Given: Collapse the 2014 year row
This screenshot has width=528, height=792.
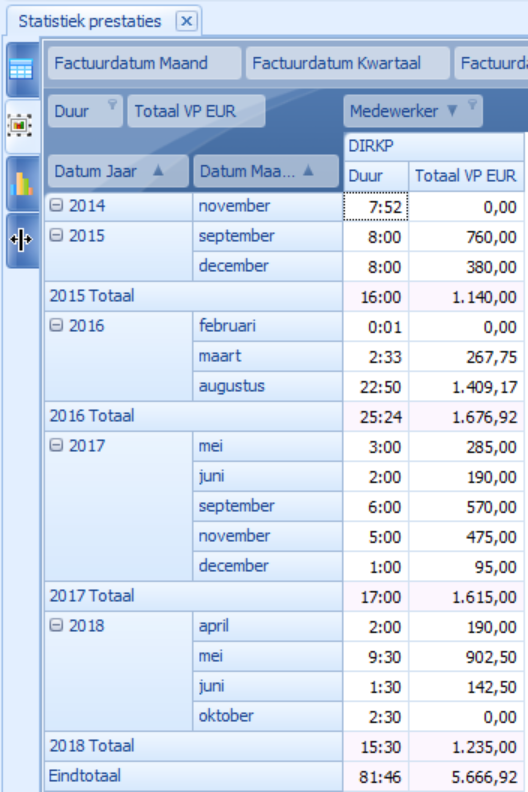Looking at the screenshot, I should [56, 205].
